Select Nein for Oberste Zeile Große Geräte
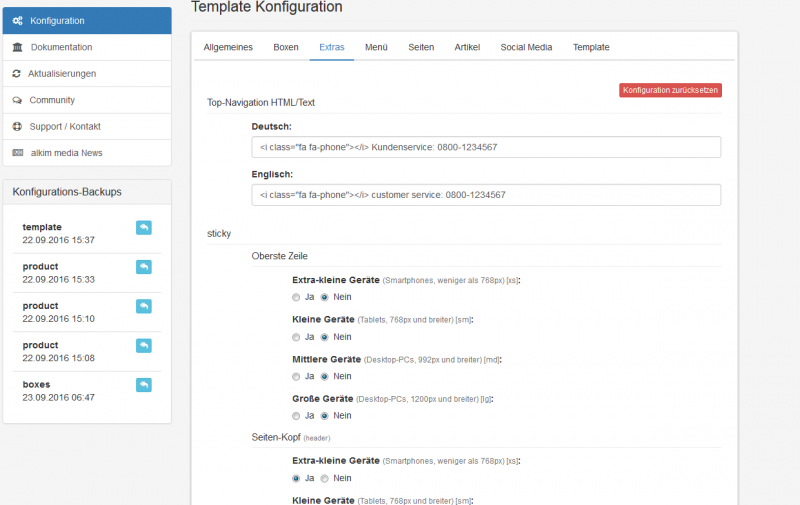 tap(324, 416)
